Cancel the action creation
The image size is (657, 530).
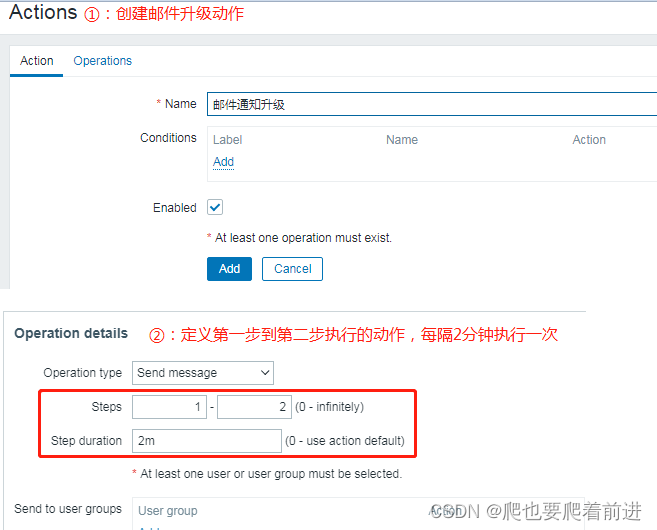[x=292, y=269]
